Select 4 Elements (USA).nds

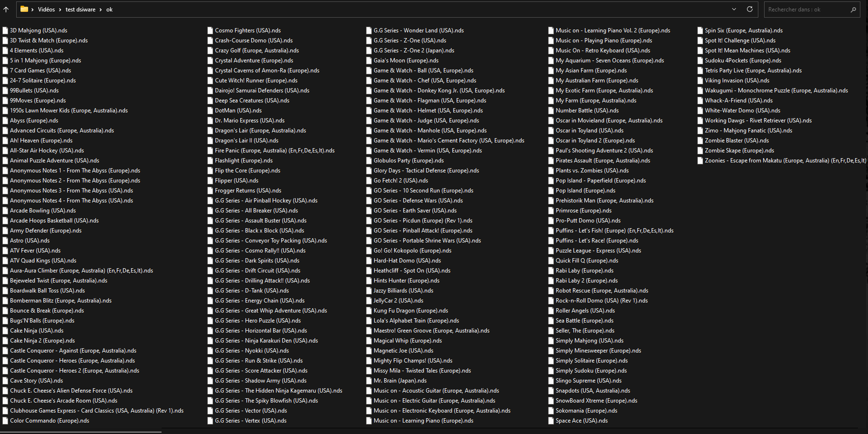(x=37, y=50)
